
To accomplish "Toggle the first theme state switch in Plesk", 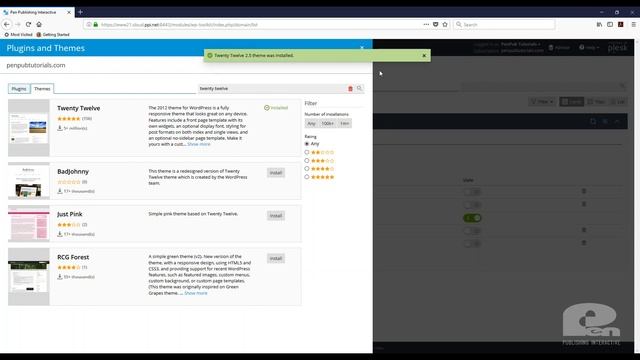I will [x=472, y=191].
